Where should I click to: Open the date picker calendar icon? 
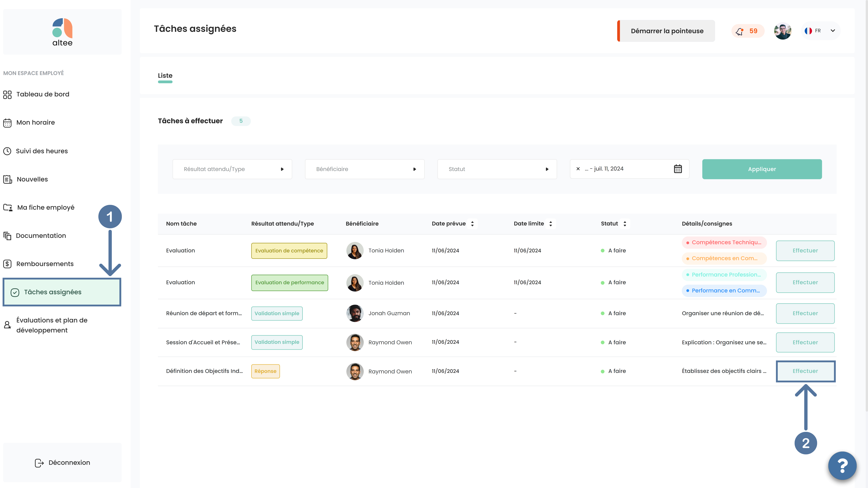coord(678,169)
